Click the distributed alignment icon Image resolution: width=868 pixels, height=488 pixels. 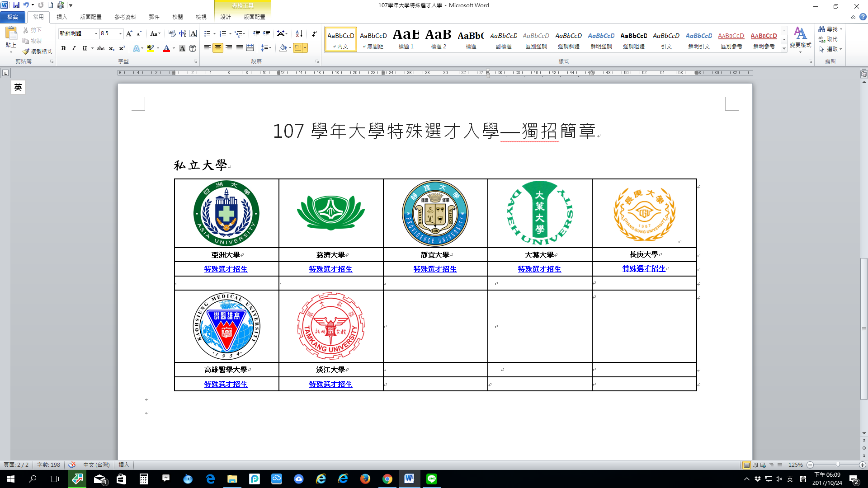(x=250, y=48)
